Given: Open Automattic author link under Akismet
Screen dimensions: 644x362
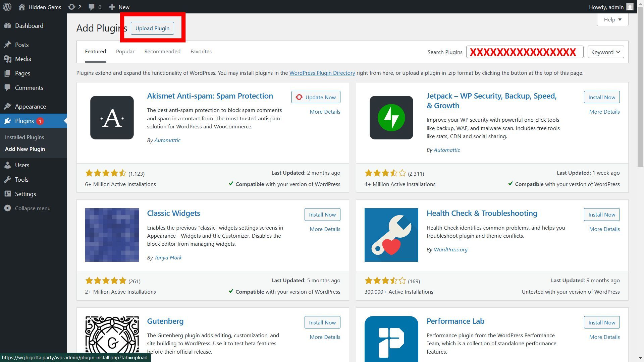Looking at the screenshot, I should click(x=167, y=140).
